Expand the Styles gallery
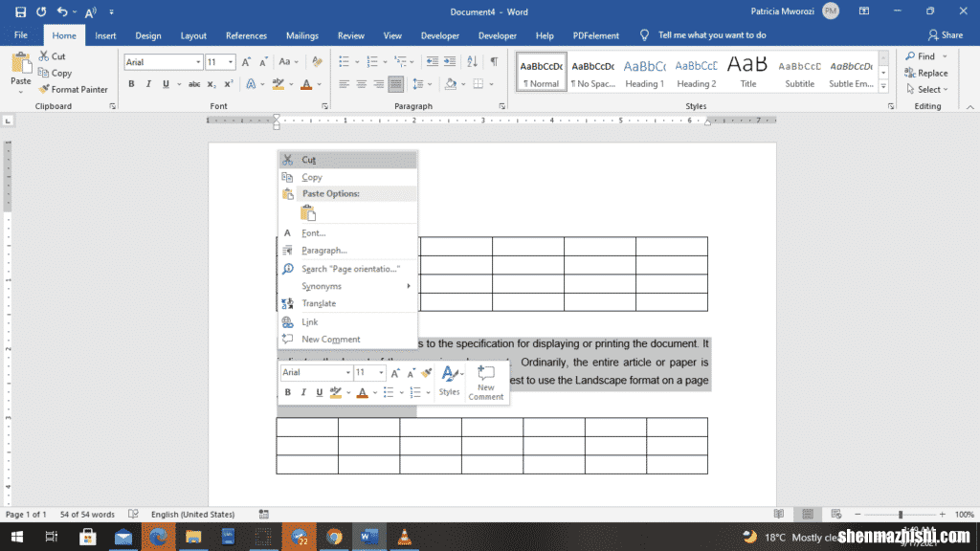 click(x=883, y=87)
